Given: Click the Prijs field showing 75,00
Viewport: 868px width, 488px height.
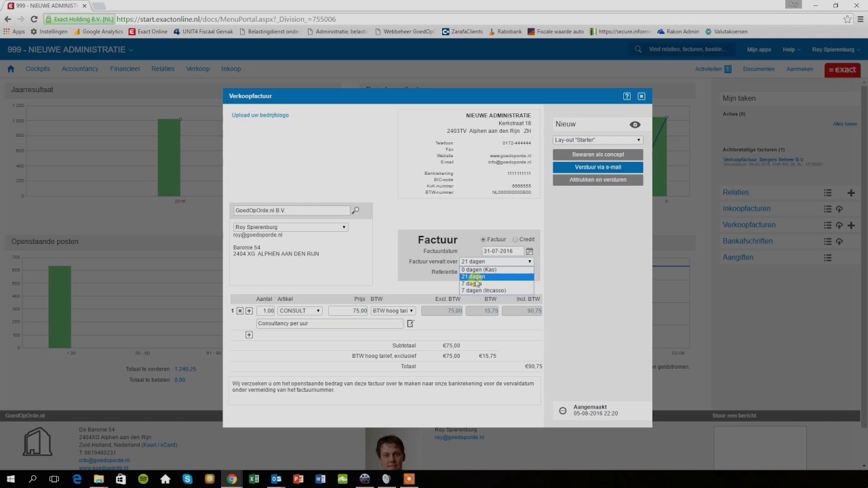Looking at the screenshot, I should (348, 311).
